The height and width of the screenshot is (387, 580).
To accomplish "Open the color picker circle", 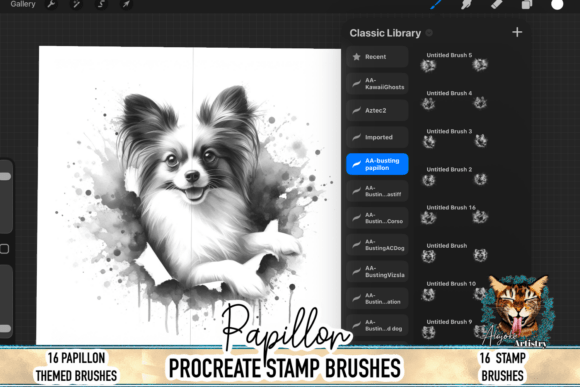I will coord(557,4).
